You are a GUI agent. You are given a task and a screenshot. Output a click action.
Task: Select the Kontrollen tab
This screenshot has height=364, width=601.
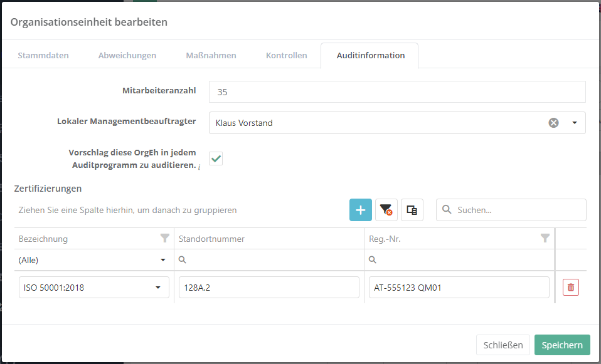[286, 55]
